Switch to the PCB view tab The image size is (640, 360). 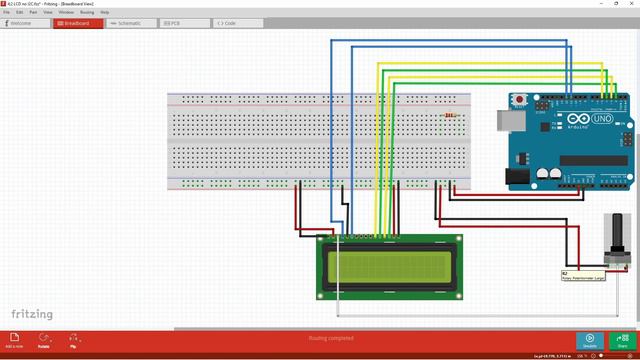click(185, 23)
